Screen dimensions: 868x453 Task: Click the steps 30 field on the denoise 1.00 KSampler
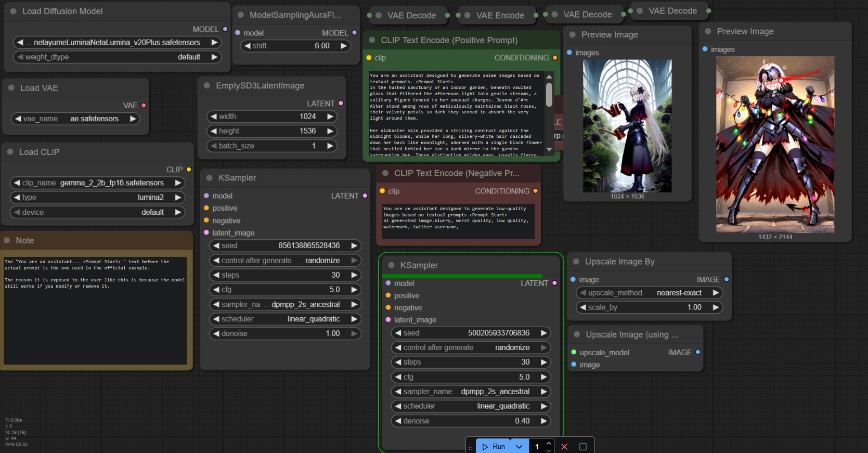point(285,275)
